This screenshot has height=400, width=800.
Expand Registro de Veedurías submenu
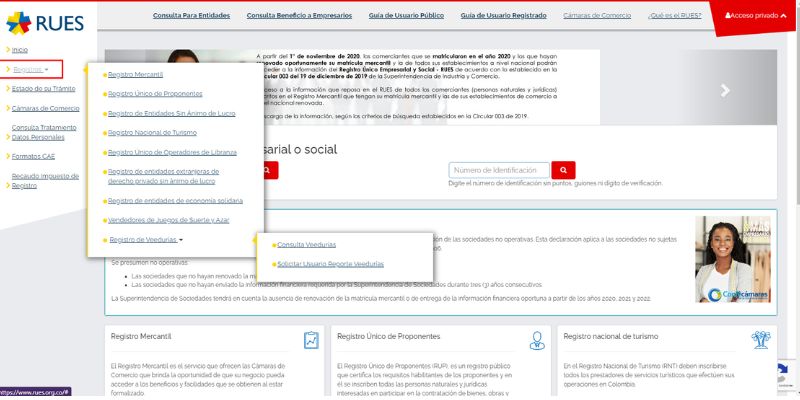click(x=146, y=240)
